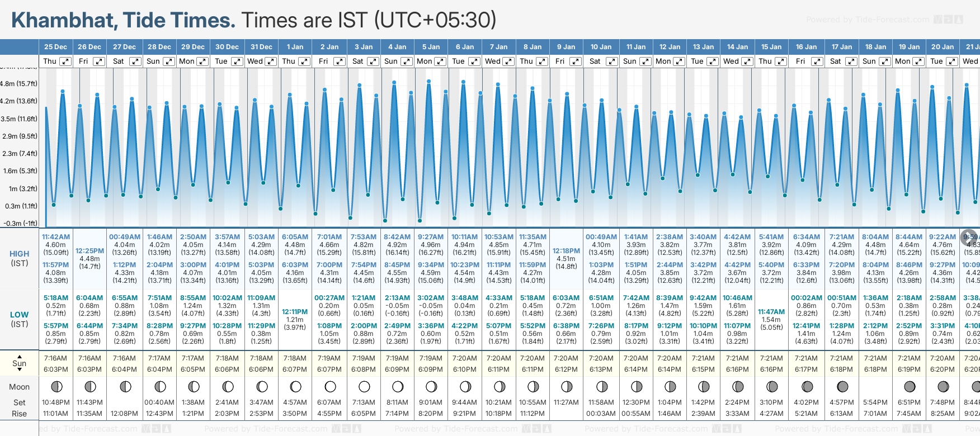Click the LOW (IST) row label
The width and height of the screenshot is (980, 436).
click(x=20, y=319)
